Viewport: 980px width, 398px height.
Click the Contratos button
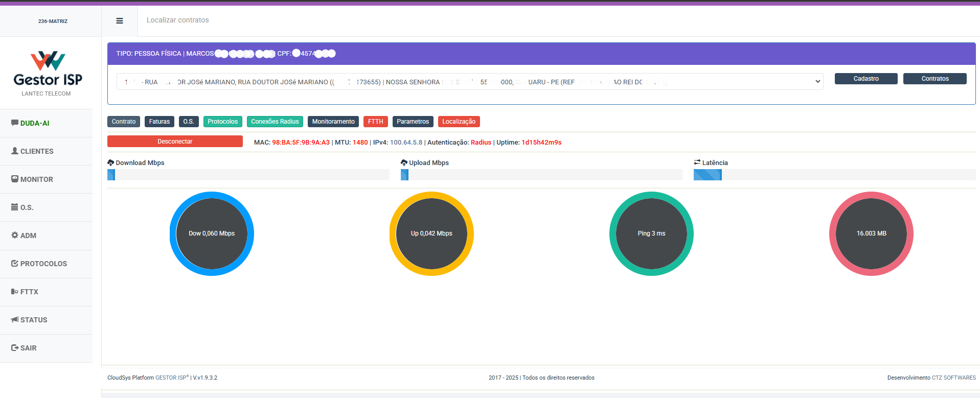935,79
